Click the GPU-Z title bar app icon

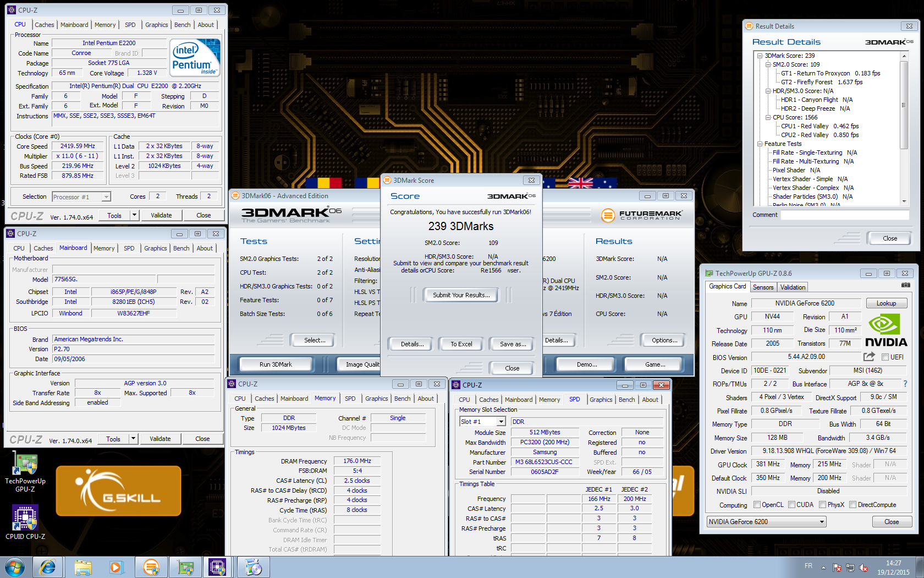tap(709, 273)
